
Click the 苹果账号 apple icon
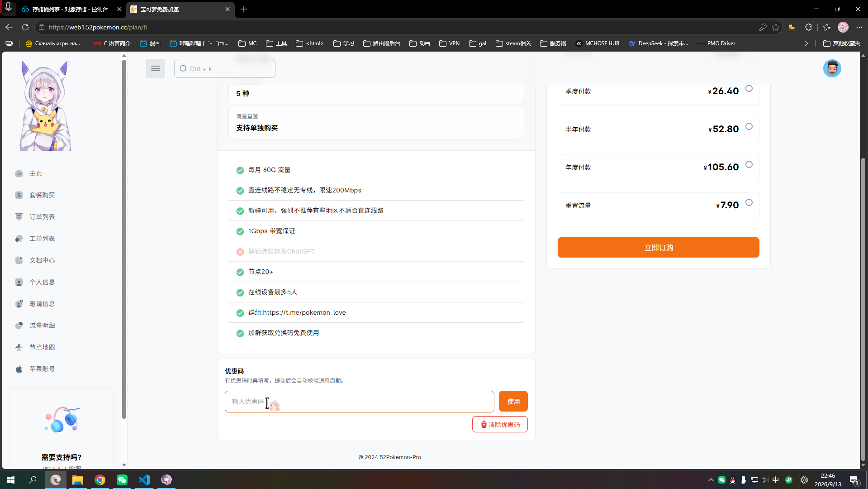point(19,369)
